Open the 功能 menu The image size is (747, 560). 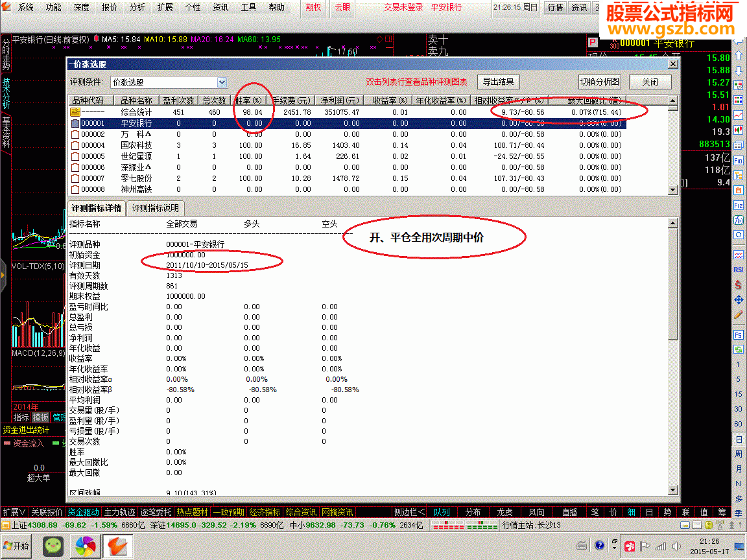53,7
